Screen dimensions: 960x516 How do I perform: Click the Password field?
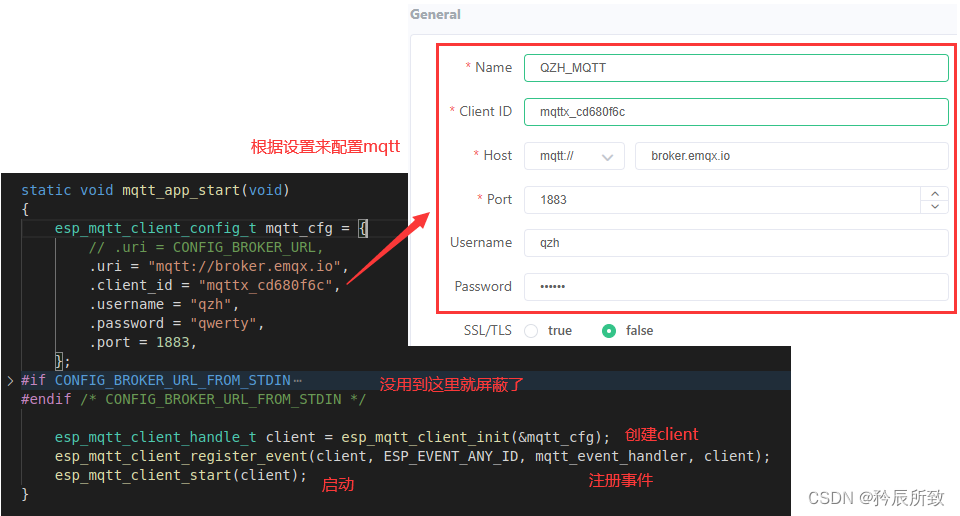[736, 286]
